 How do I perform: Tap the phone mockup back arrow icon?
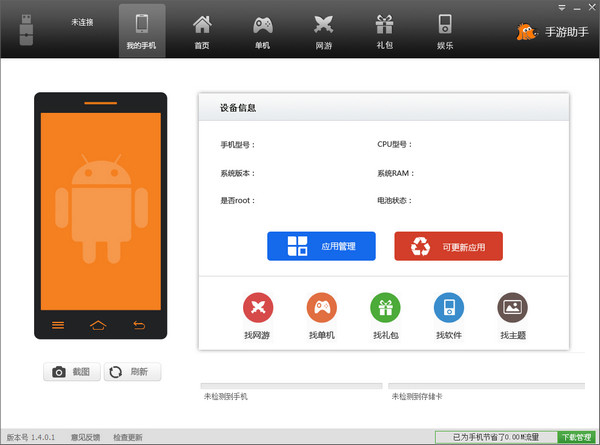tap(139, 325)
